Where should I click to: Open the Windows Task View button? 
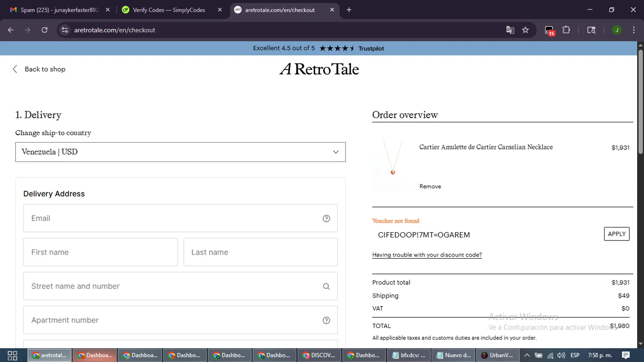(12, 356)
